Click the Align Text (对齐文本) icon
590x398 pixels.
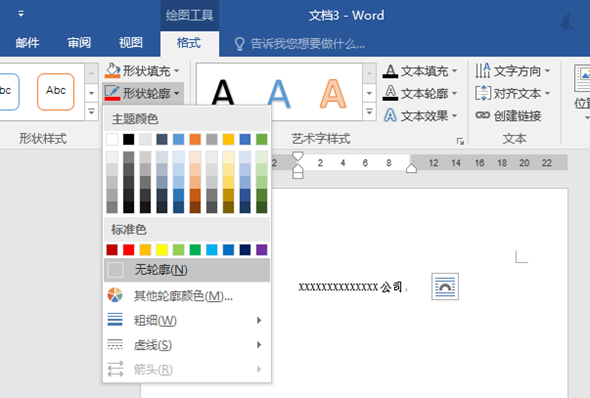[482, 93]
